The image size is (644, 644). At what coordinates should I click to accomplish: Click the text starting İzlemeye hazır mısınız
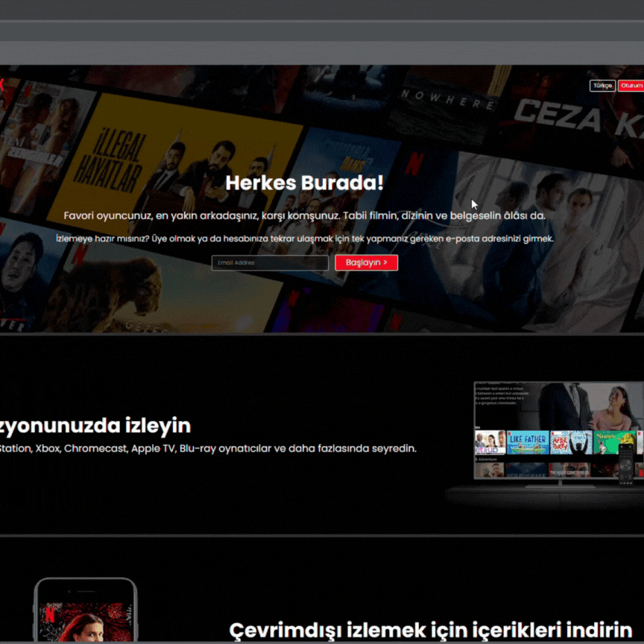click(x=305, y=239)
